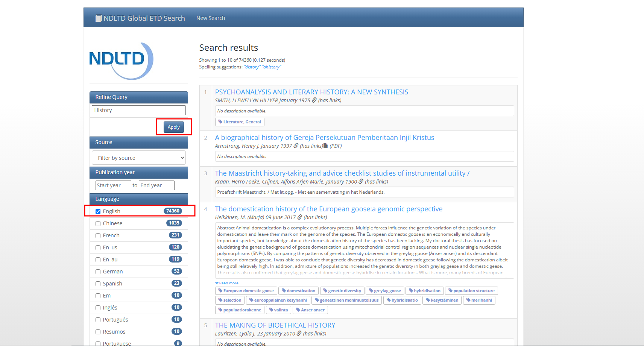Click the book icon beside NDLTD Global ETD Search
This screenshot has height=346, width=644.
[99, 18]
